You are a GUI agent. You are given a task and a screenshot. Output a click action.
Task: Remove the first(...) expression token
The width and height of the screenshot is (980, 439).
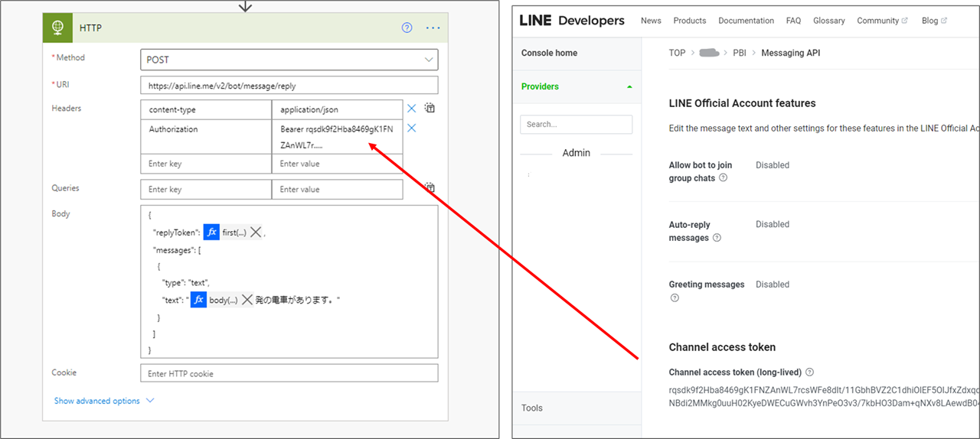tap(256, 233)
